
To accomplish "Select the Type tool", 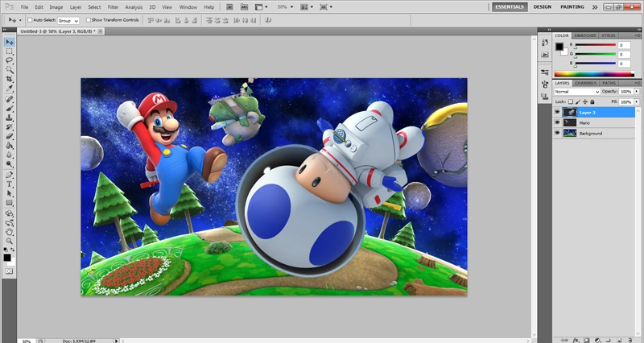I will click(10, 184).
